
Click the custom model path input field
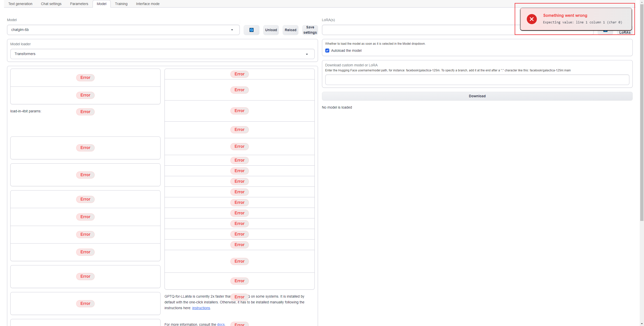tap(477, 80)
